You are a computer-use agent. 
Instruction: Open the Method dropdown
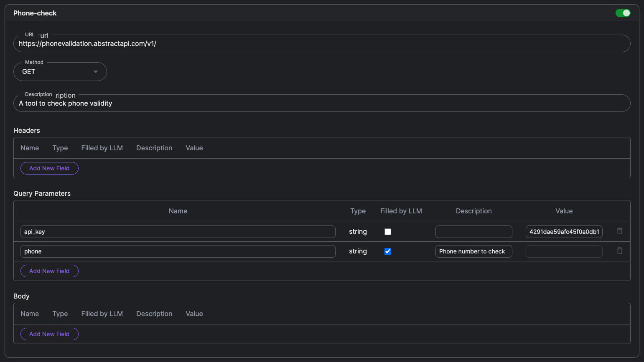pyautogui.click(x=60, y=72)
